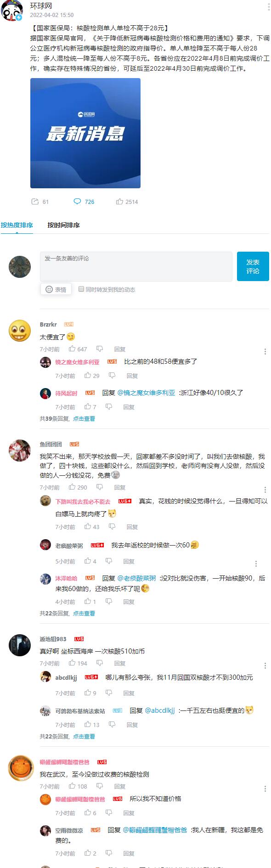Expand 共22条回复 under 鱼团团团's comment

tap(68, 613)
